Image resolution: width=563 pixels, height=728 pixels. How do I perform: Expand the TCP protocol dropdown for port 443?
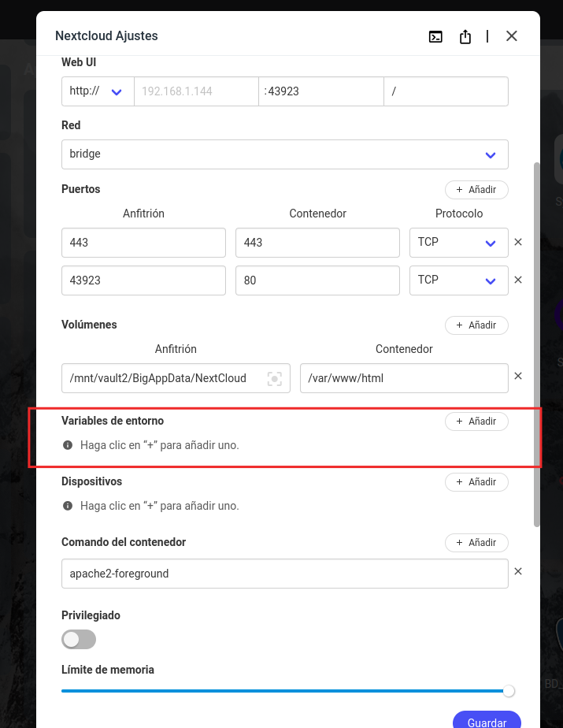(458, 242)
